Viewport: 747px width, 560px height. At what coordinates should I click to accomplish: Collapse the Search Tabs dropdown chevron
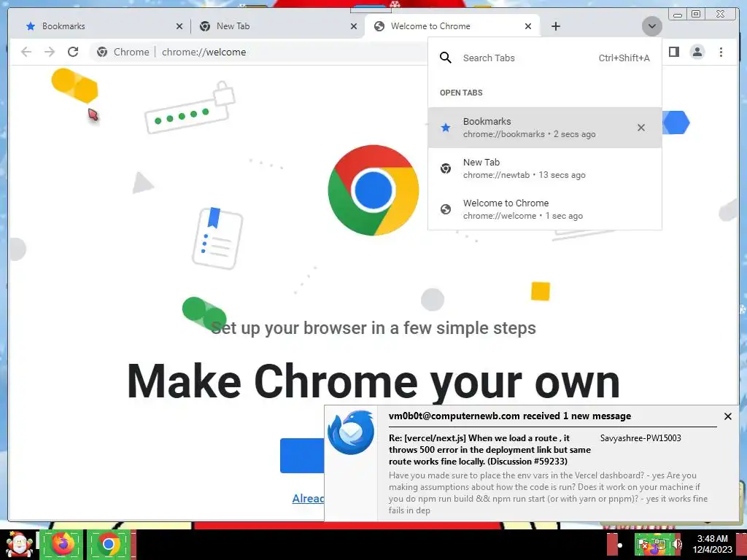tap(651, 26)
